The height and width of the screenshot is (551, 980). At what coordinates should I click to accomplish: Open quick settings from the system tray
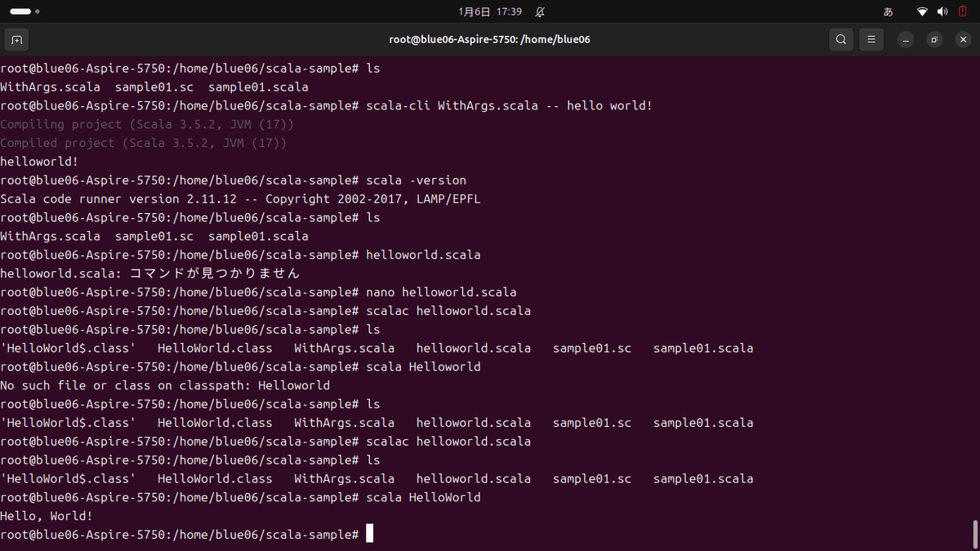pos(943,11)
